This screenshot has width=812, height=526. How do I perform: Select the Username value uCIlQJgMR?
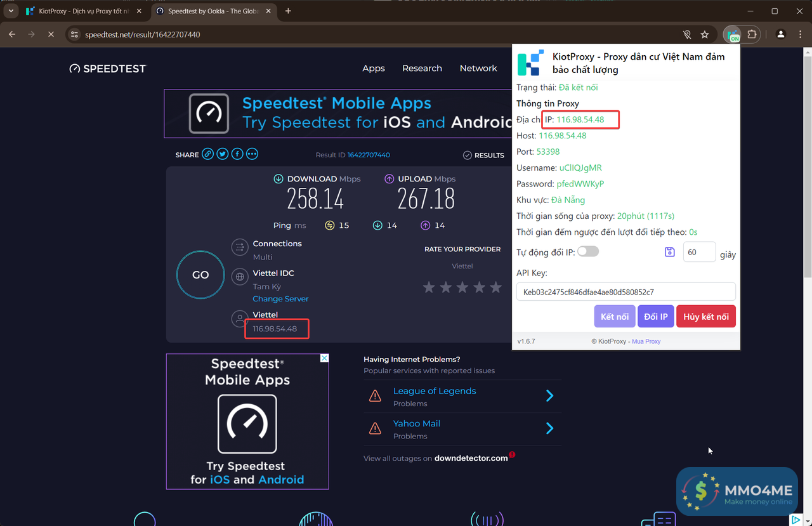tap(580, 168)
